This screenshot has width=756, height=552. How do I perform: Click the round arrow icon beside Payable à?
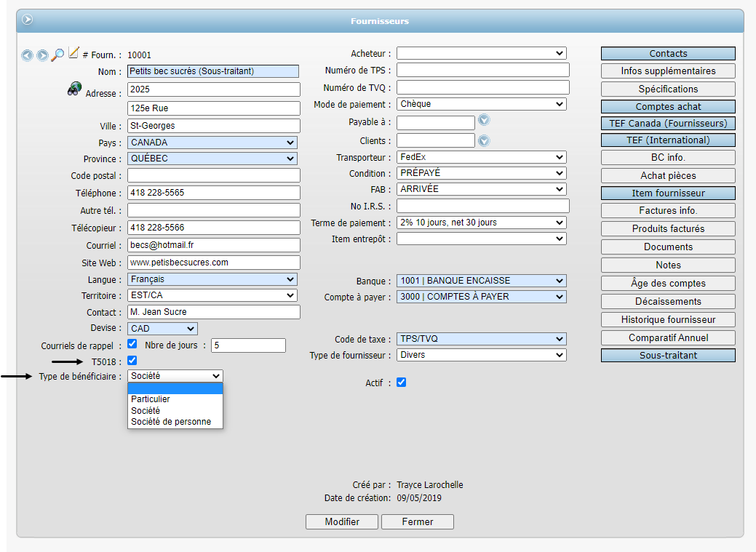coord(484,121)
